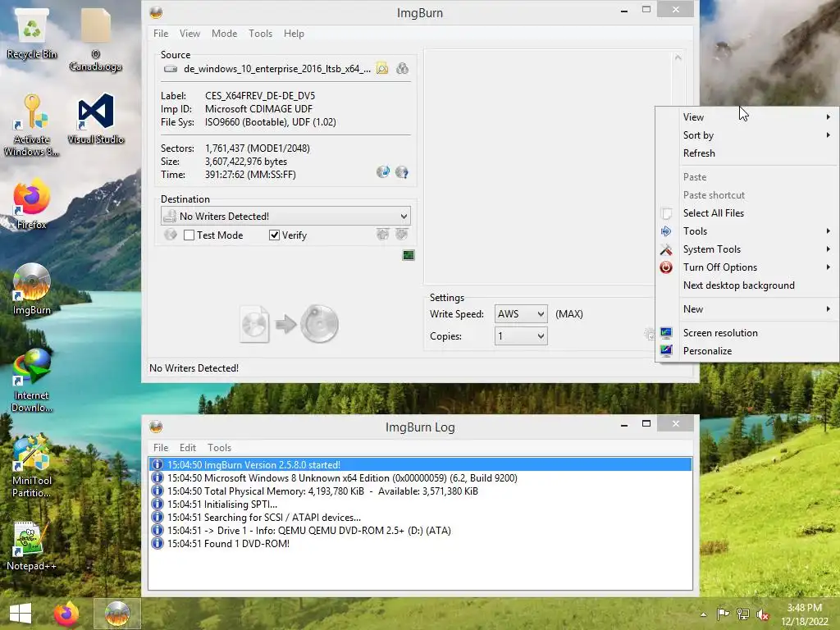The width and height of the screenshot is (840, 630).
Task: Expand View submenu in context menu
Action: [x=747, y=116]
